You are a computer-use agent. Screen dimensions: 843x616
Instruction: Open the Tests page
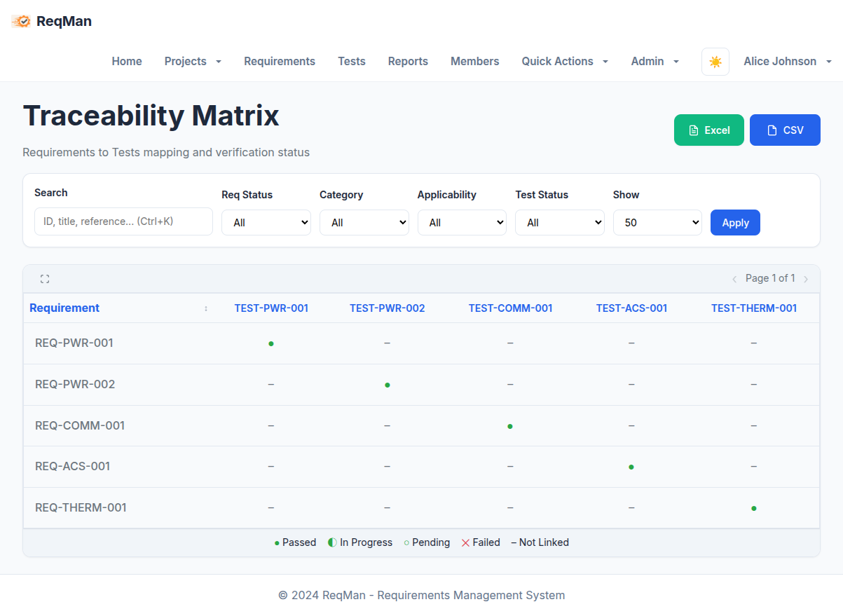coord(352,62)
